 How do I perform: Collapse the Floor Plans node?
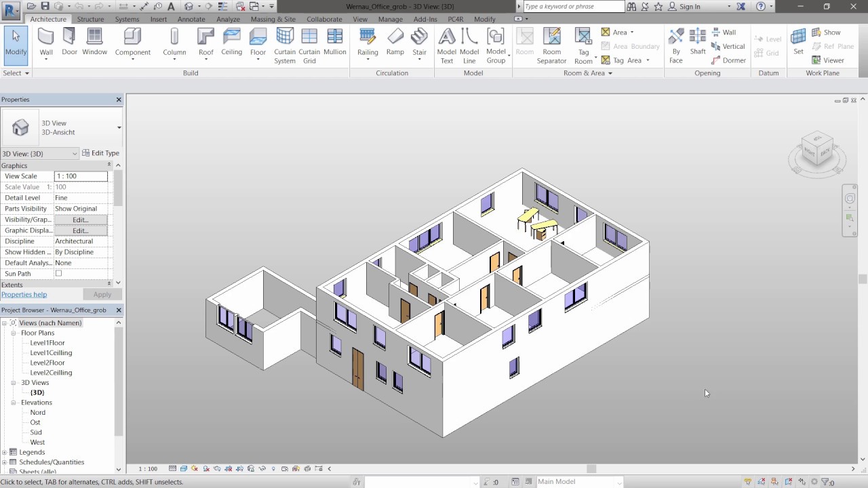(14, 333)
